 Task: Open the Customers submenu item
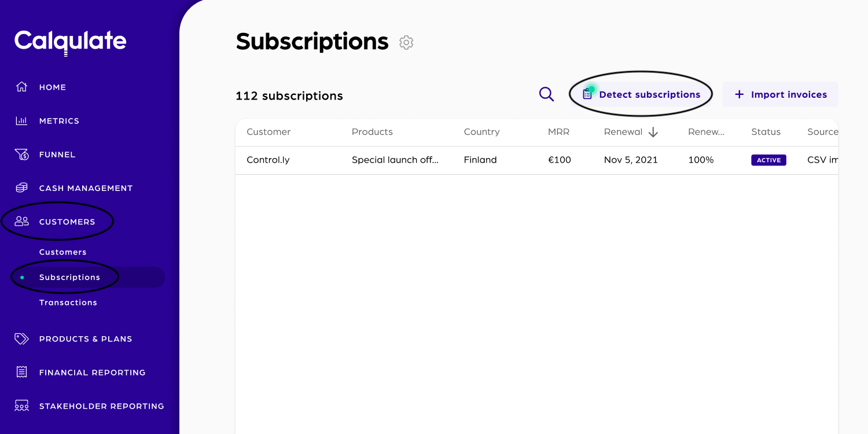[62, 252]
